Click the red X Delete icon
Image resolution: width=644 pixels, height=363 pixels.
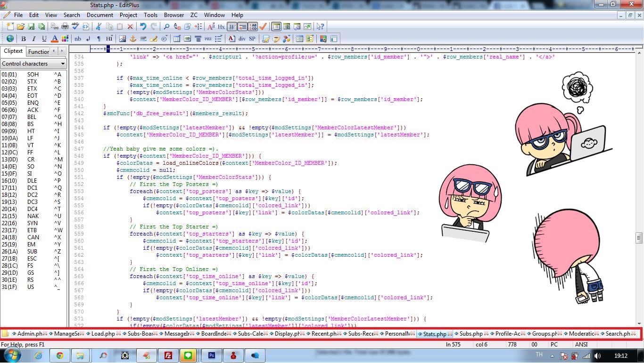pyautogui.click(x=130, y=26)
